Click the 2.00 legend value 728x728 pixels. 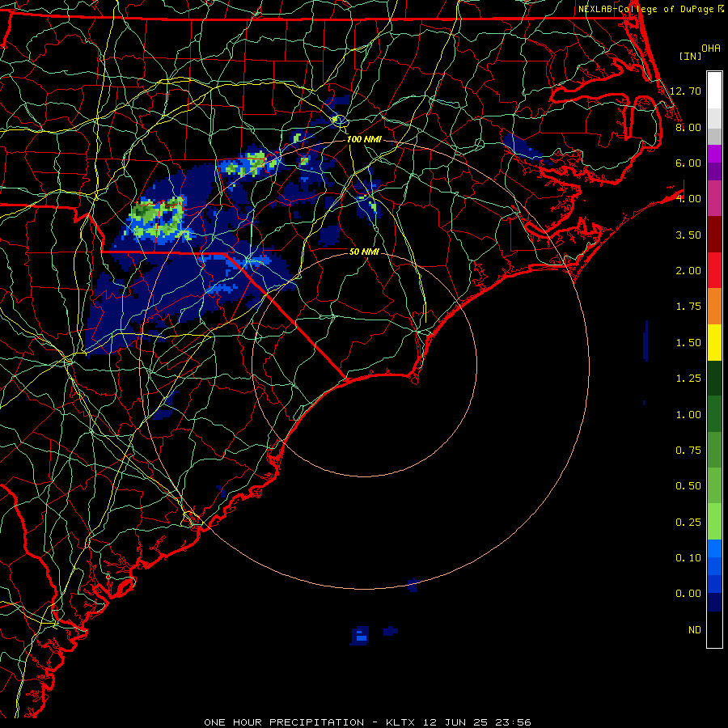[x=688, y=271]
